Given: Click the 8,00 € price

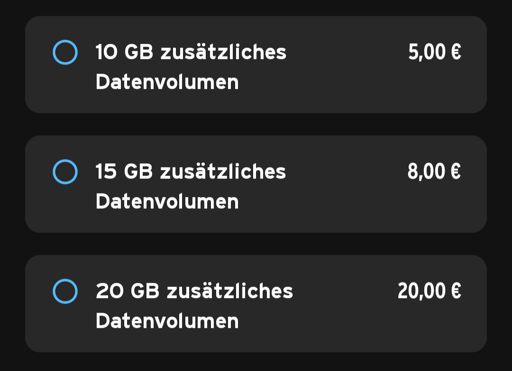Looking at the screenshot, I should 434,172.
